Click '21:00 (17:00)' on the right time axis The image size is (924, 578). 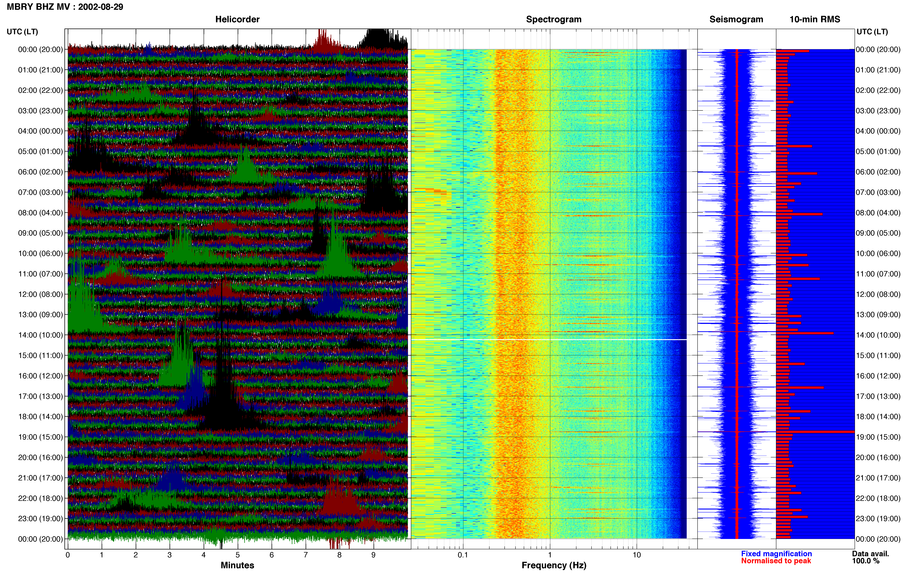click(878, 478)
